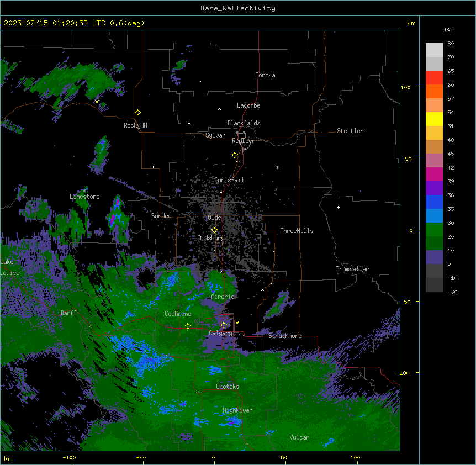
Task: Click the Stettler town label
Action: click(x=350, y=131)
